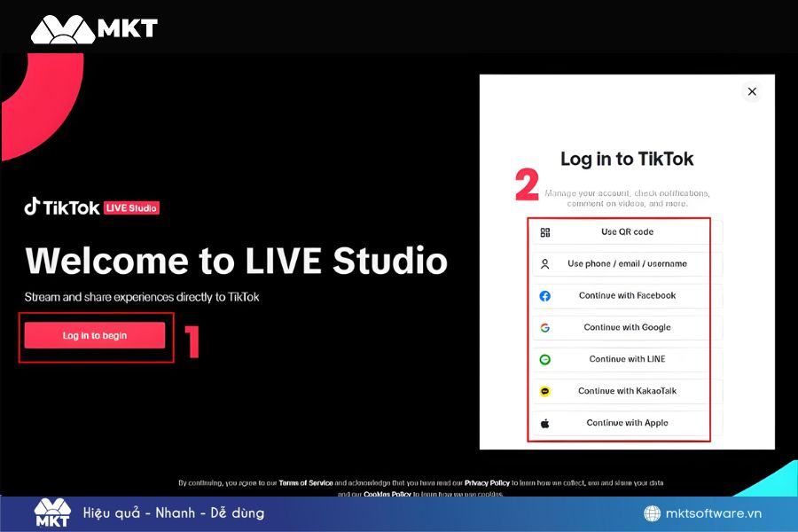Click the Apple logo icon
Viewport: 798px width, 532px height.
[545, 424]
